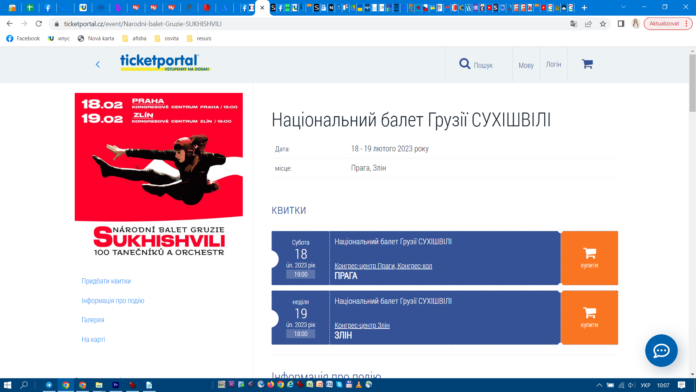Open the Мову language dropdown
This screenshot has width=696, height=392.
pyautogui.click(x=526, y=65)
